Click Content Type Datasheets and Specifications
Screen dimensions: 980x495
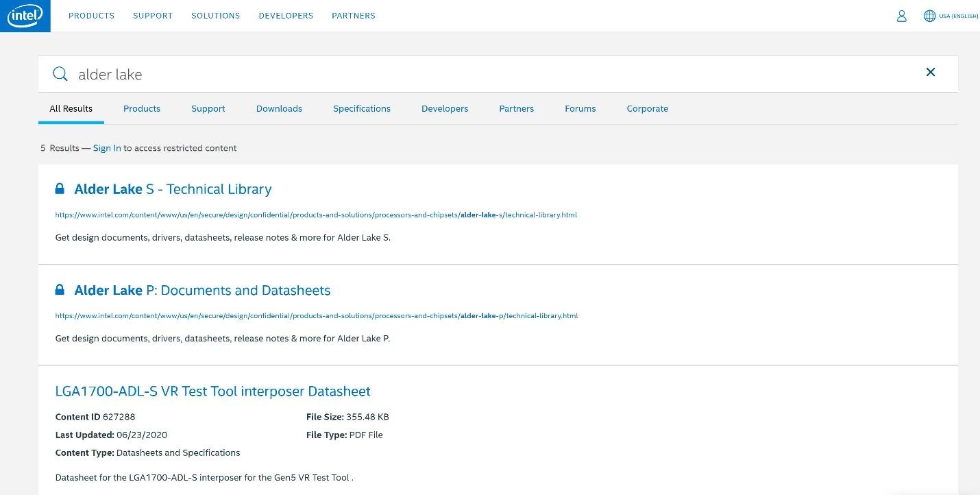(147, 452)
